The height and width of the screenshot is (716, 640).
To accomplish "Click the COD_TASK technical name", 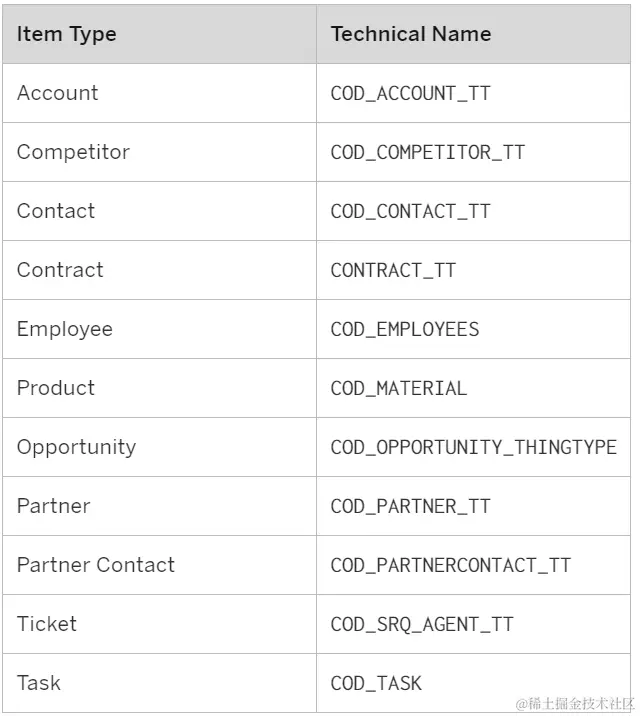I will pyautogui.click(x=376, y=684).
